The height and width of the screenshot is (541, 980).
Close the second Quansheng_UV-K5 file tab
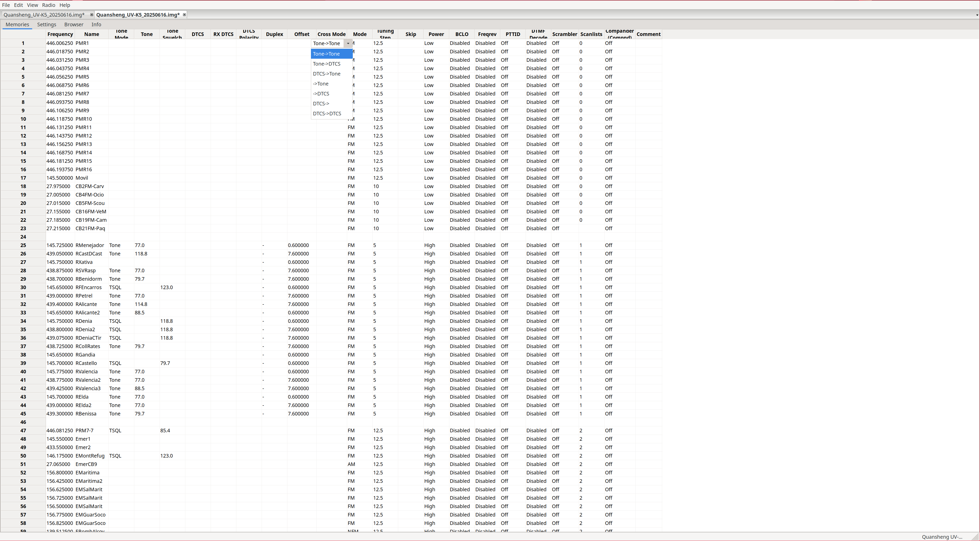pos(185,15)
